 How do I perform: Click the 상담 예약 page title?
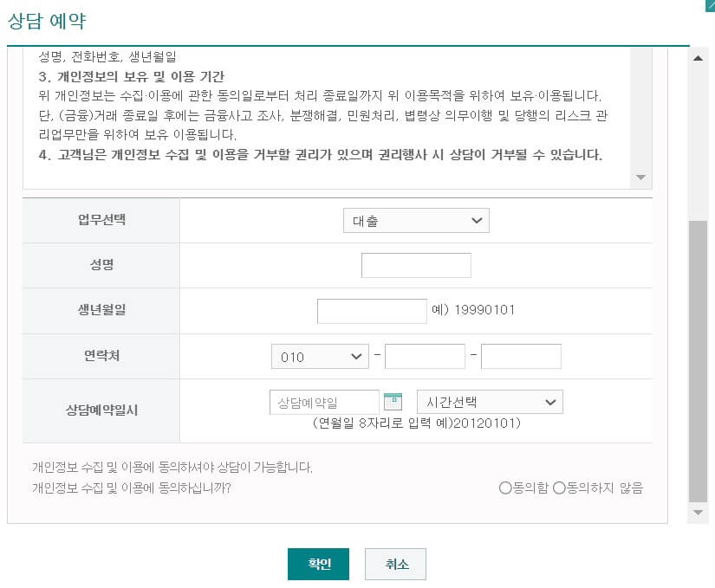pyautogui.click(x=47, y=21)
